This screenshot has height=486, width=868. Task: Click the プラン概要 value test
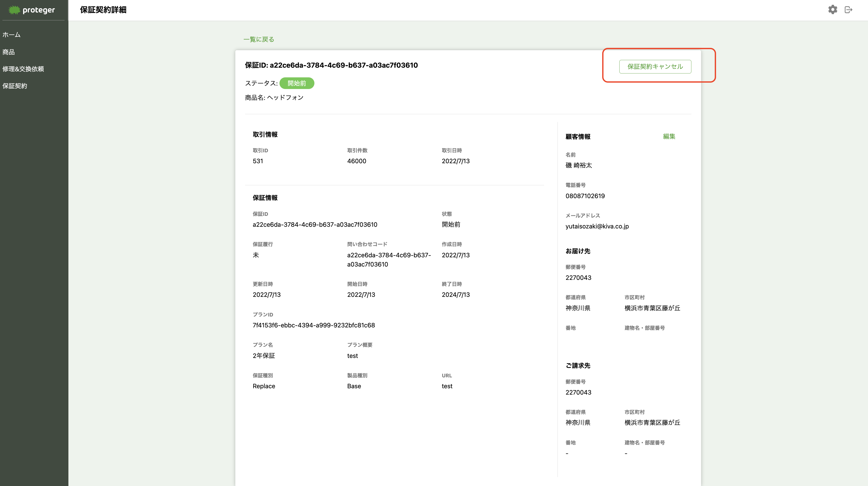352,356
